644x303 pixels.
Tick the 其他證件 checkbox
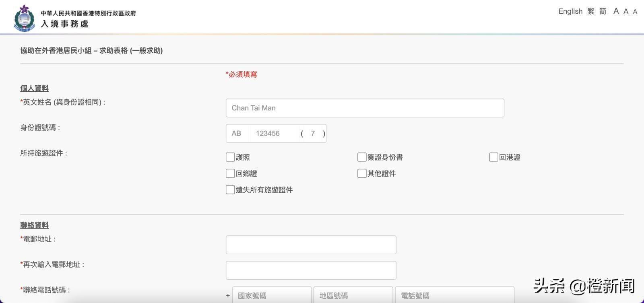(362, 173)
